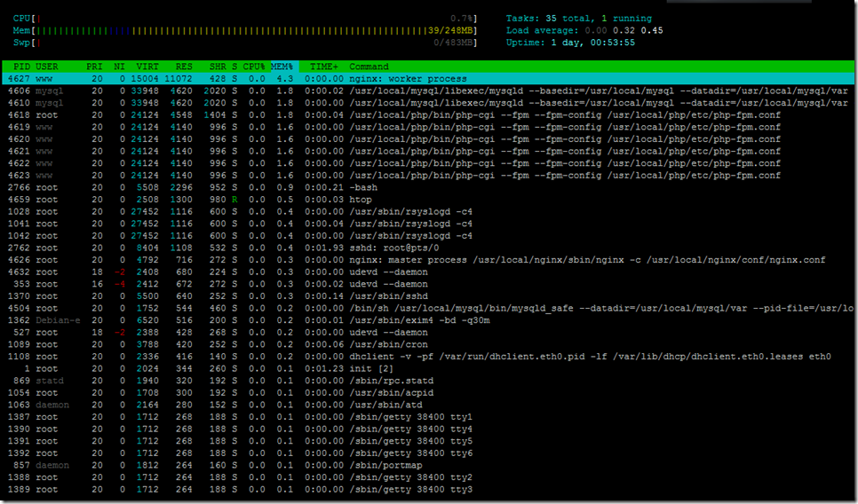Select the exim4 -bd -q30m row

pos(428,319)
